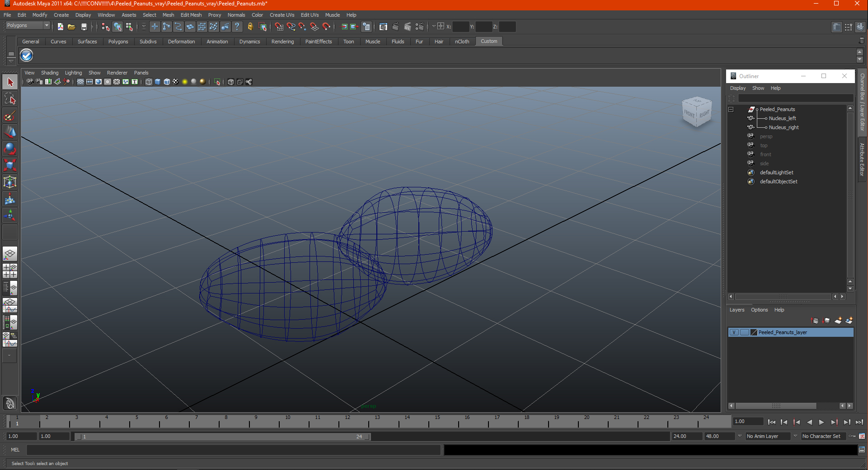Toggle auto keyframe key icon
This screenshot has height=470, width=868.
[852, 436]
